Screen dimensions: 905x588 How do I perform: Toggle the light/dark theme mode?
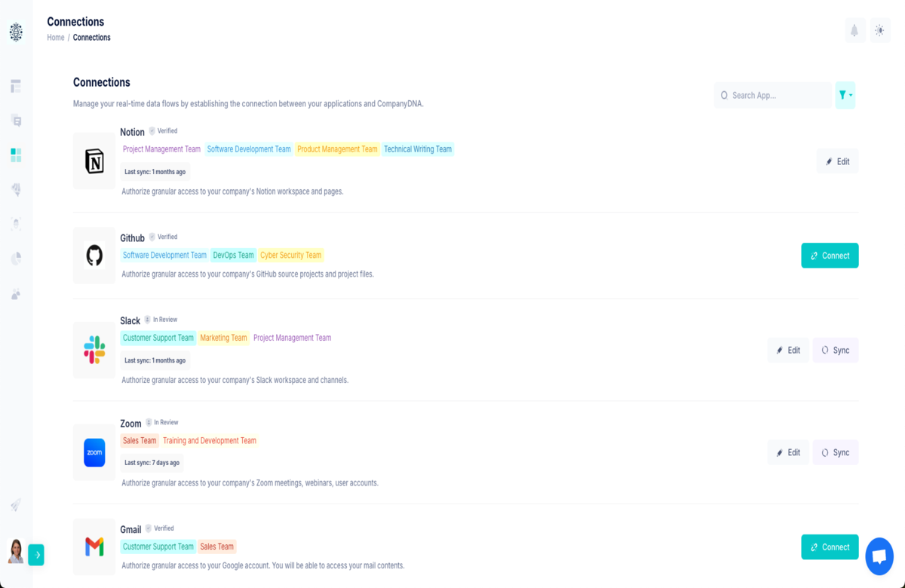[879, 31]
